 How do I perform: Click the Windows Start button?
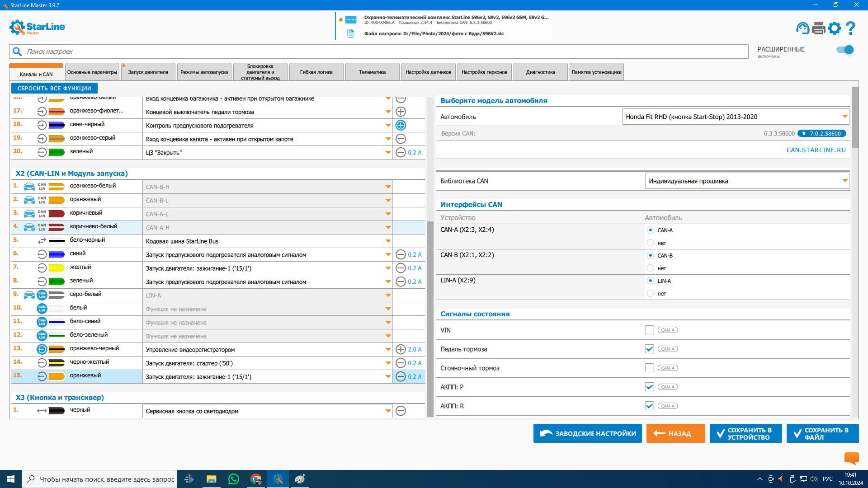pyautogui.click(x=11, y=479)
